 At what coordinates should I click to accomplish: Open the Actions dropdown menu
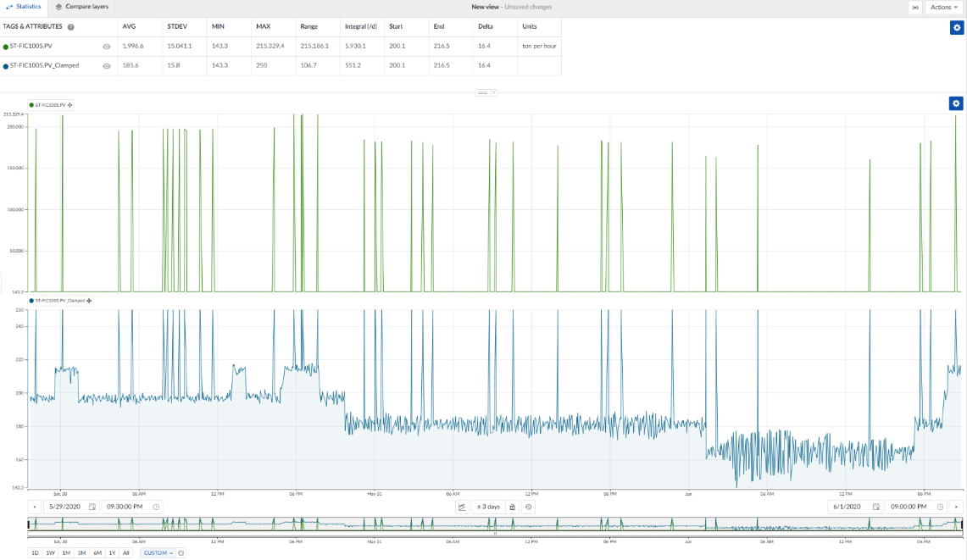tap(944, 8)
